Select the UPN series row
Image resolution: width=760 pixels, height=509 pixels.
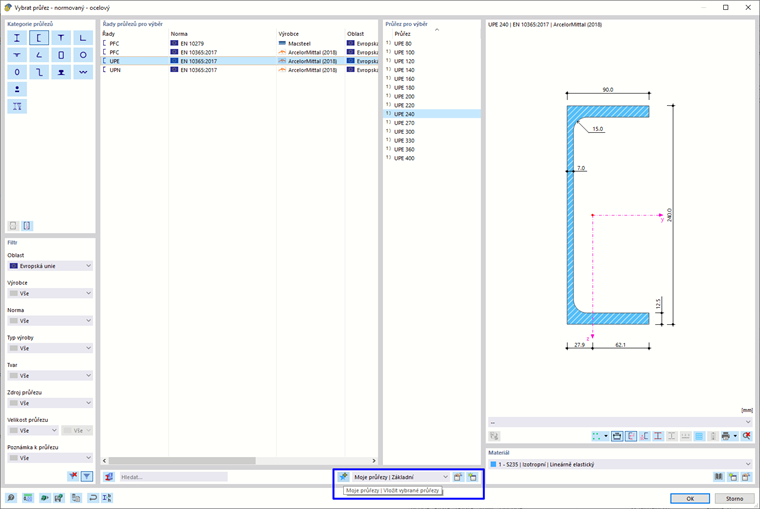[x=239, y=70]
